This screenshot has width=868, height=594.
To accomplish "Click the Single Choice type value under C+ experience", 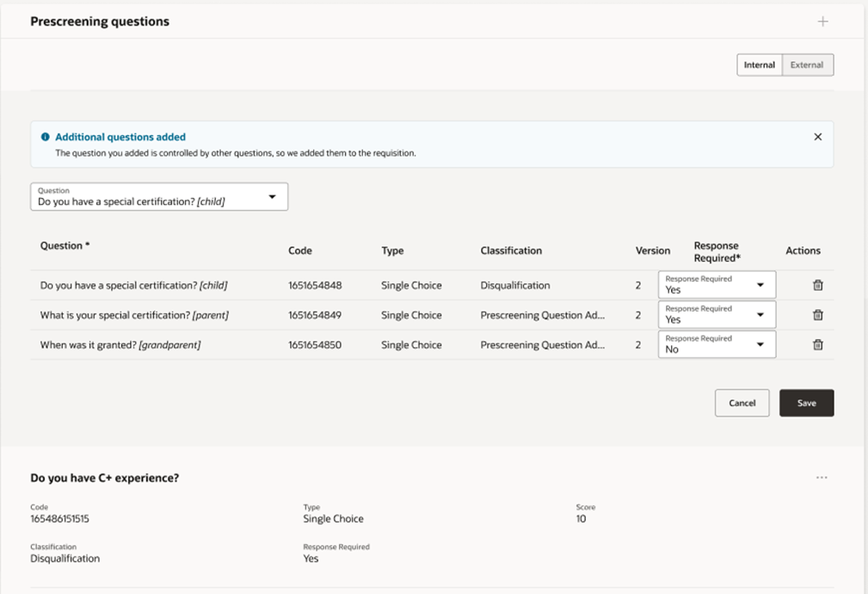I will pyautogui.click(x=333, y=518).
